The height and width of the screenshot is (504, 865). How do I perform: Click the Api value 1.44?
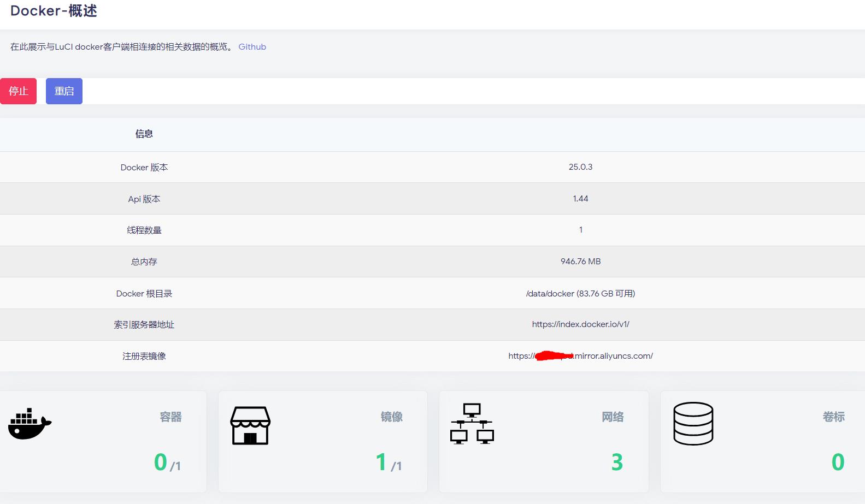click(x=580, y=199)
